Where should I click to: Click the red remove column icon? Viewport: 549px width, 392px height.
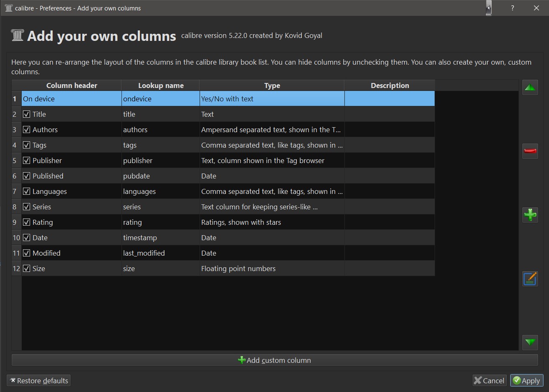coord(530,151)
